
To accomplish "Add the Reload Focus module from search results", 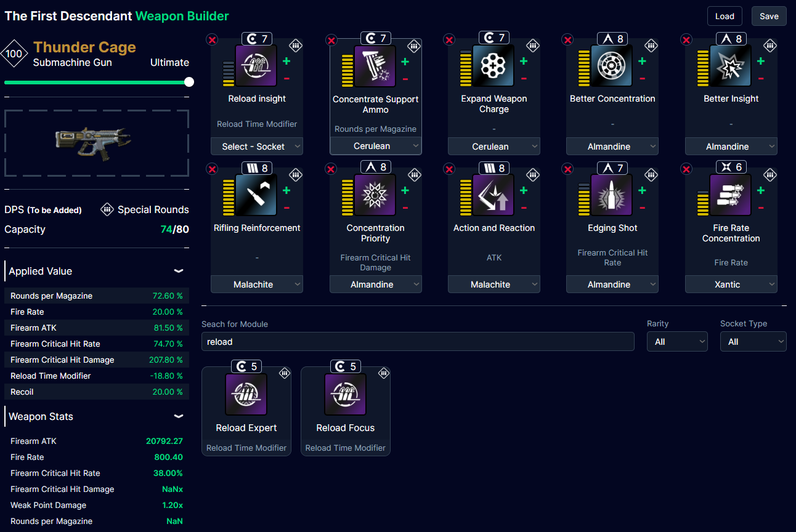I will tap(346, 411).
